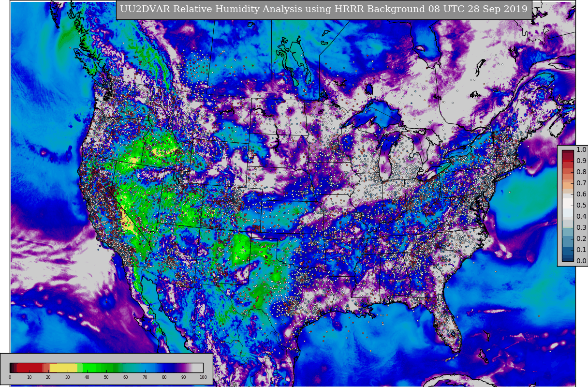
Task: Click the 0.5 label on the right colorbar
Action: pos(581,206)
